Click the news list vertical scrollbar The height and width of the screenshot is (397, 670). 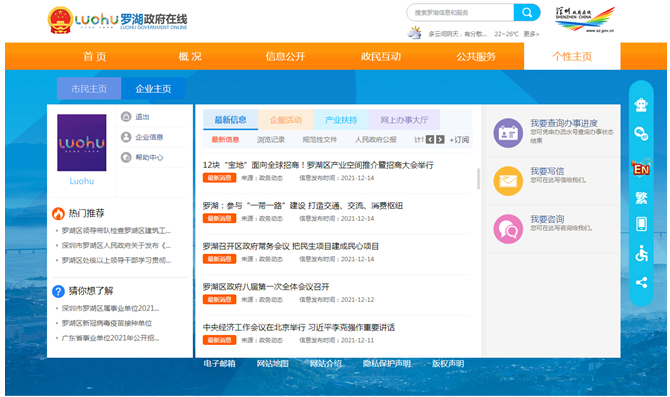click(x=478, y=179)
